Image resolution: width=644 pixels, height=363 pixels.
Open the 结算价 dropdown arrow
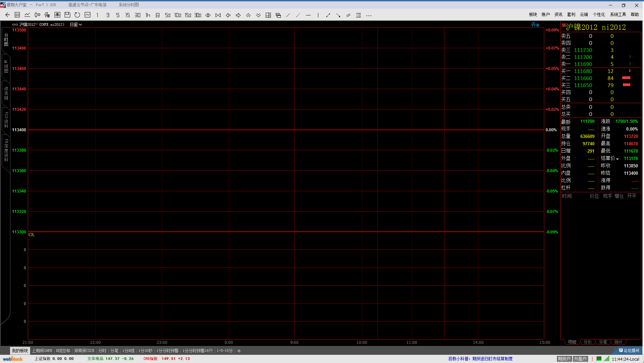pos(618,159)
